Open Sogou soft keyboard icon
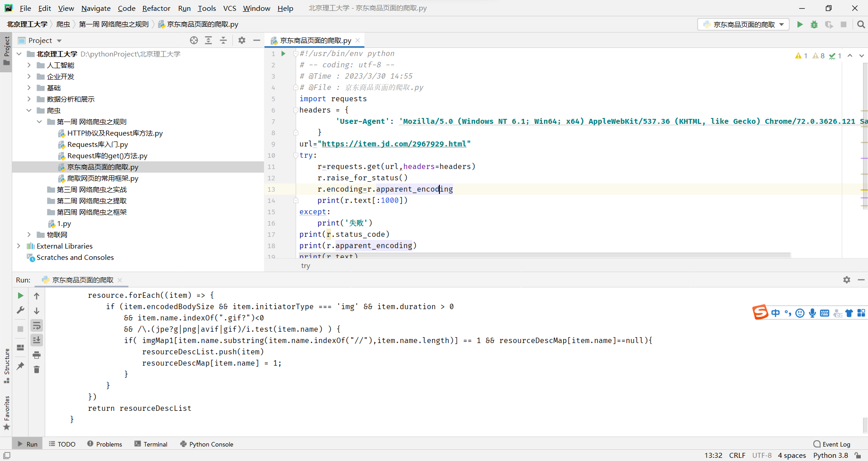The height and width of the screenshot is (461, 868). [825, 313]
